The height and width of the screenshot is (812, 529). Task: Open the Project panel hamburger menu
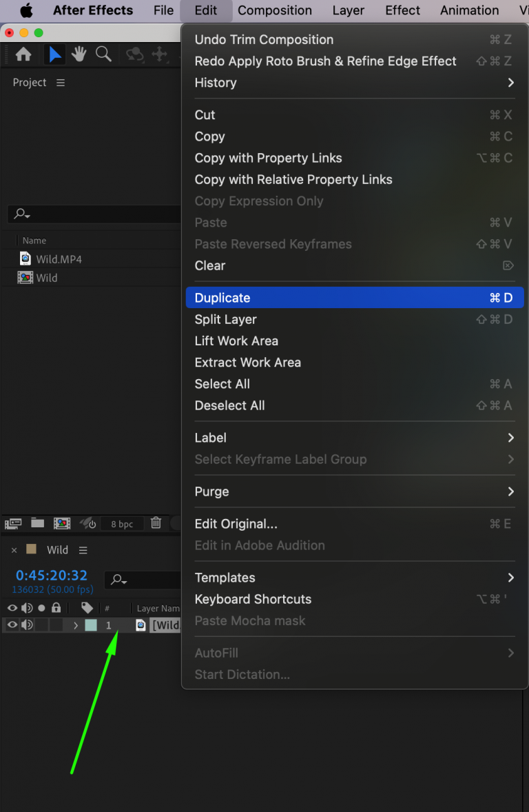tap(60, 82)
